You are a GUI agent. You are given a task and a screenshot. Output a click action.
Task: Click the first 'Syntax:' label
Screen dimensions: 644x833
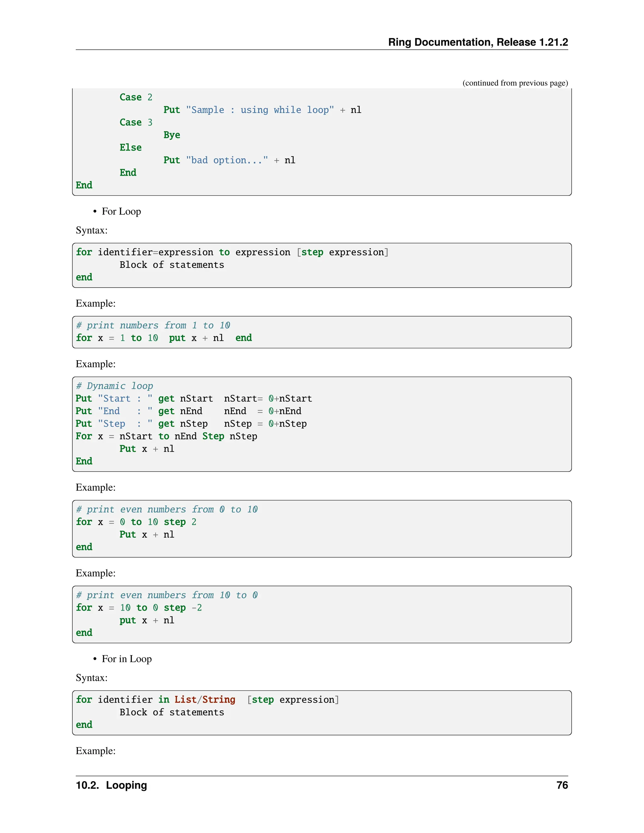tap(92, 230)
